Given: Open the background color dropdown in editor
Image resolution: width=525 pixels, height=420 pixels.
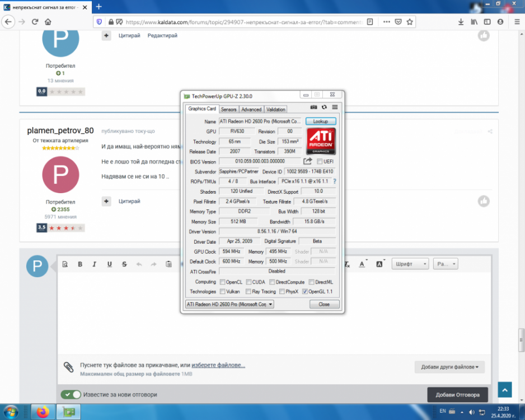Looking at the screenshot, I should click(381, 264).
